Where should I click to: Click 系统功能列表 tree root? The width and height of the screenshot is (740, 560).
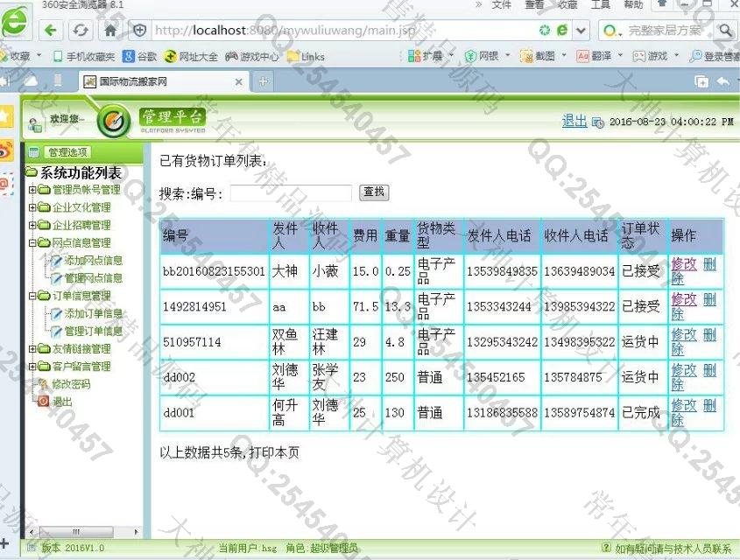[x=81, y=173]
